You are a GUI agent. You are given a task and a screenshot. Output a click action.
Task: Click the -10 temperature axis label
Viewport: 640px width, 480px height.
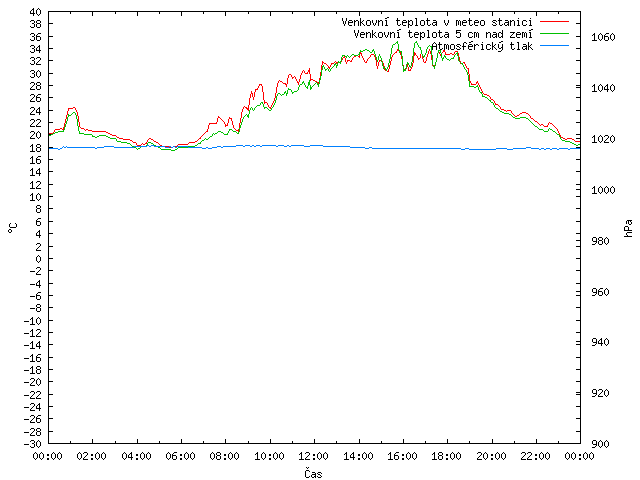click(x=33, y=321)
